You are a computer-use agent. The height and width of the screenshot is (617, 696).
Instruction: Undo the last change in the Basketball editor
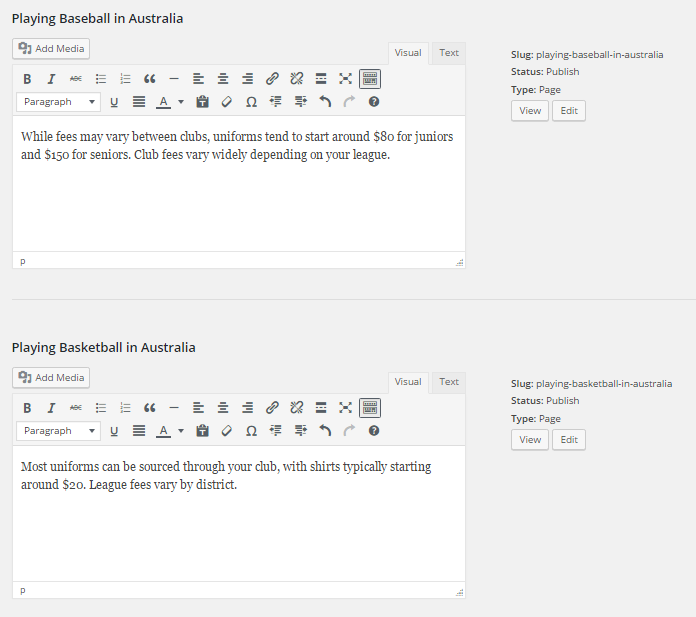pyautogui.click(x=324, y=431)
